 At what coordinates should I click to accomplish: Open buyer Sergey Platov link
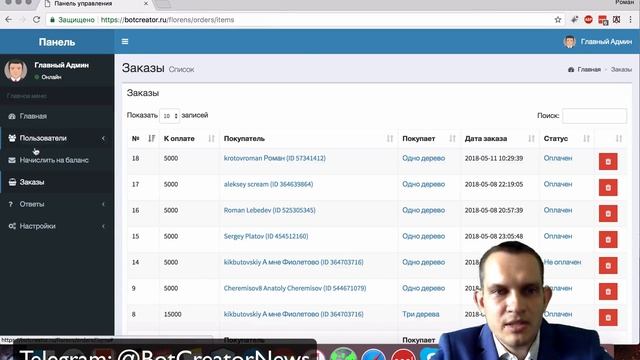pos(266,236)
